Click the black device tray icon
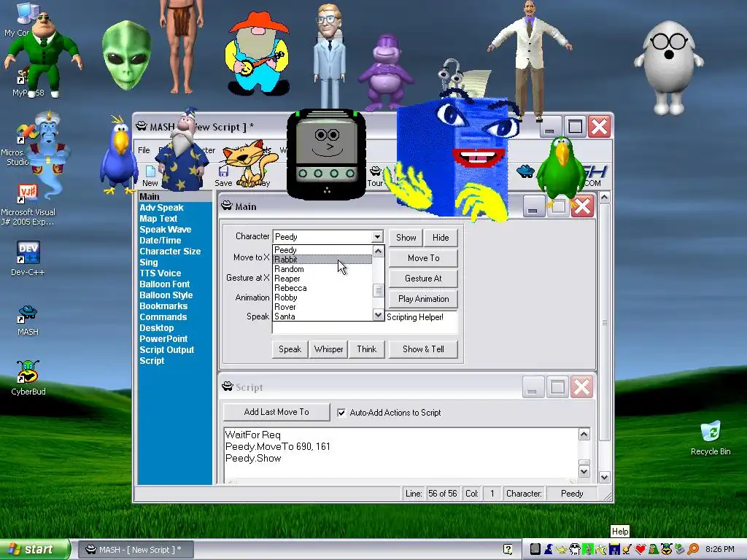Viewport: 747px width, 560px height. coord(535,549)
